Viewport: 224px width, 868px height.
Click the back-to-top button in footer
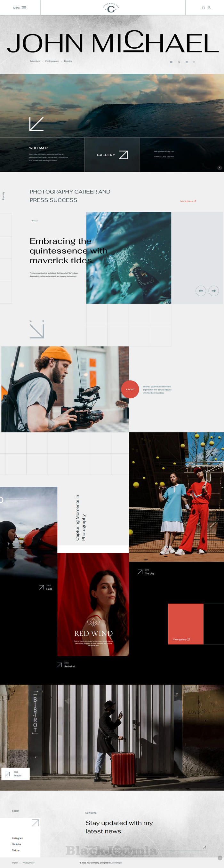click(220, 858)
